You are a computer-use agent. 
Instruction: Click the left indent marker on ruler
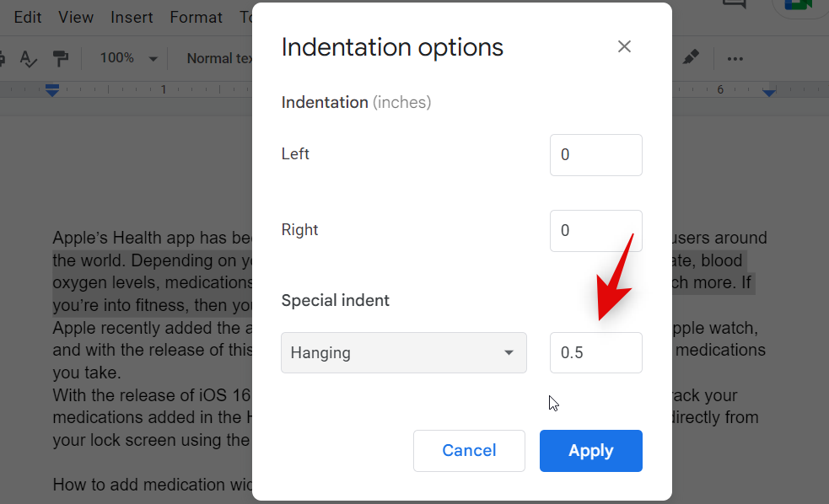(52, 90)
